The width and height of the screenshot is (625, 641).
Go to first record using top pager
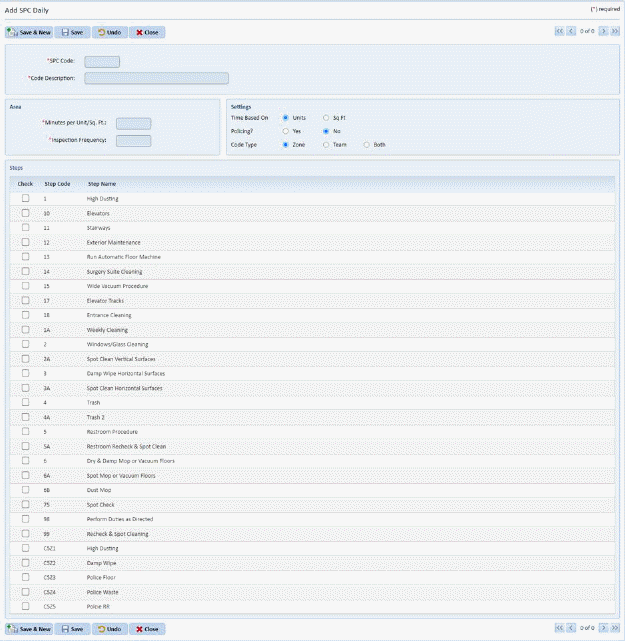coord(560,32)
